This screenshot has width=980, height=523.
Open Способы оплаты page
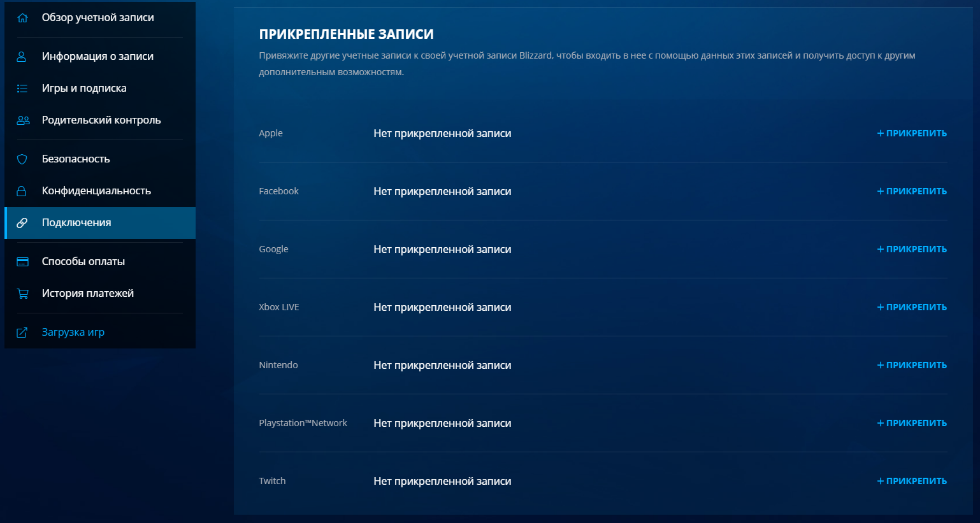pyautogui.click(x=100, y=262)
